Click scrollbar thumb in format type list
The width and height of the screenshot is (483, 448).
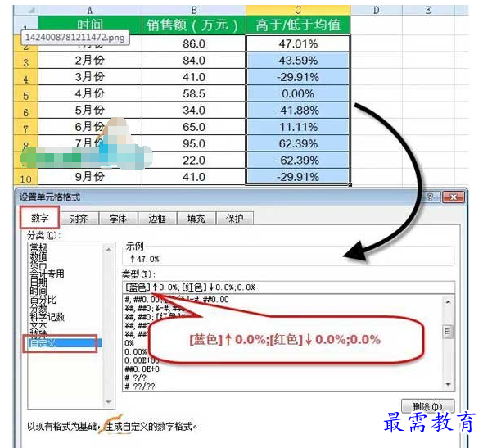pos(448,332)
